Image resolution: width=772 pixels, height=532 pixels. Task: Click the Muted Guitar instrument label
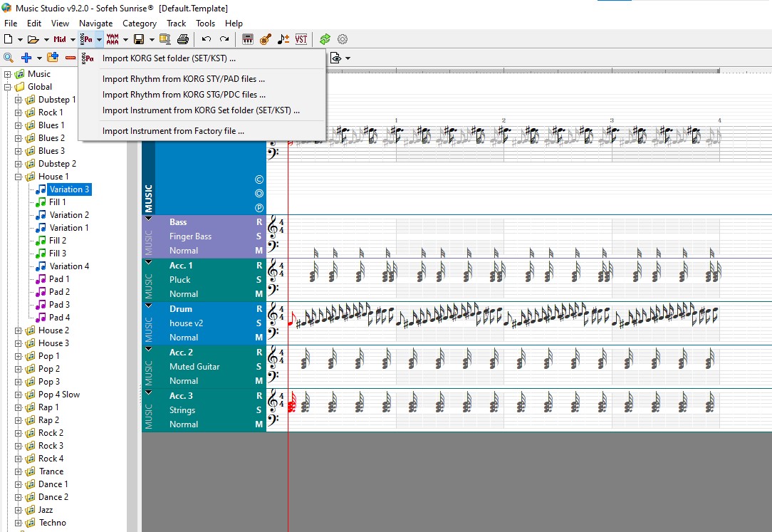click(194, 367)
